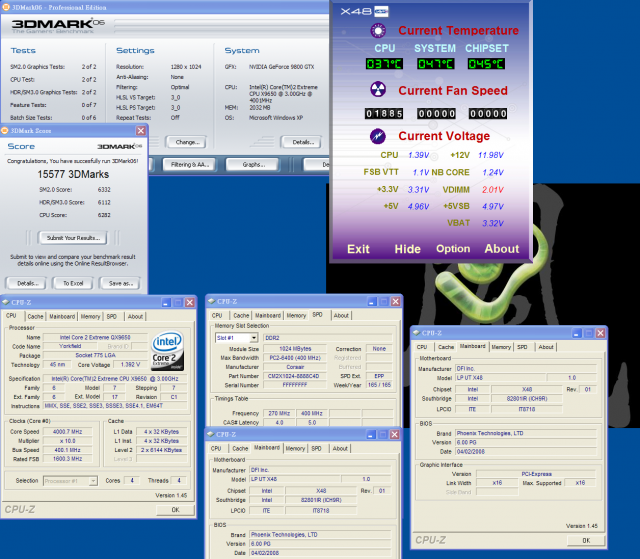Click Details... button under System
Screen dimensions: 640x559
[302, 142]
